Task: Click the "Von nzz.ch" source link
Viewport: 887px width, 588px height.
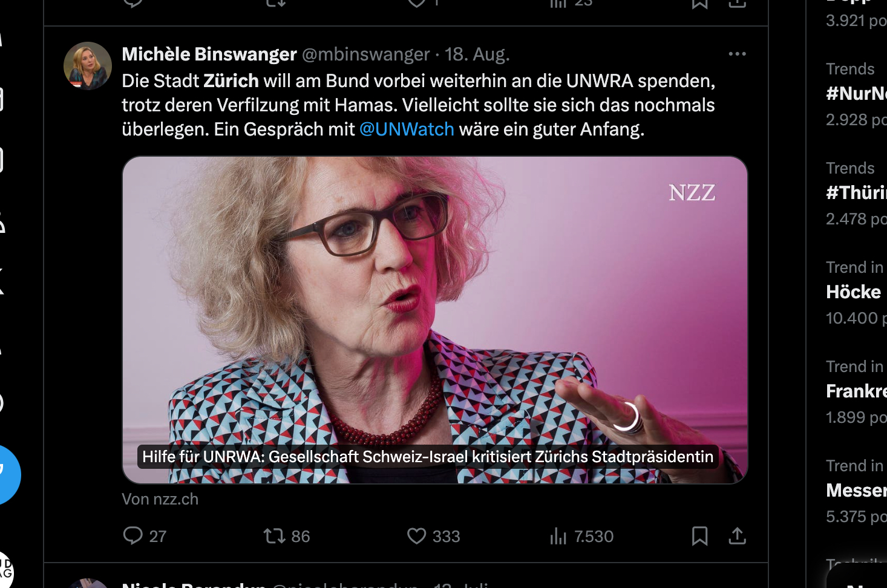Action: [160, 499]
